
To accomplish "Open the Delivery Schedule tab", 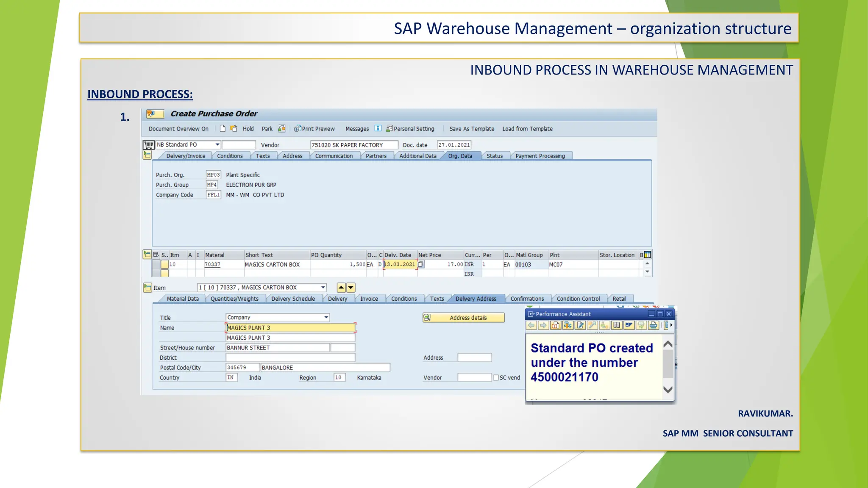I will point(293,299).
